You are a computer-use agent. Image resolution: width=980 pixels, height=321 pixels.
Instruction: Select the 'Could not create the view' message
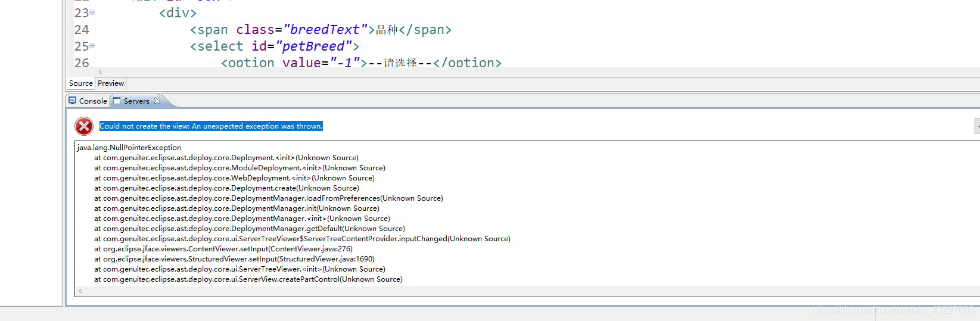[211, 126]
